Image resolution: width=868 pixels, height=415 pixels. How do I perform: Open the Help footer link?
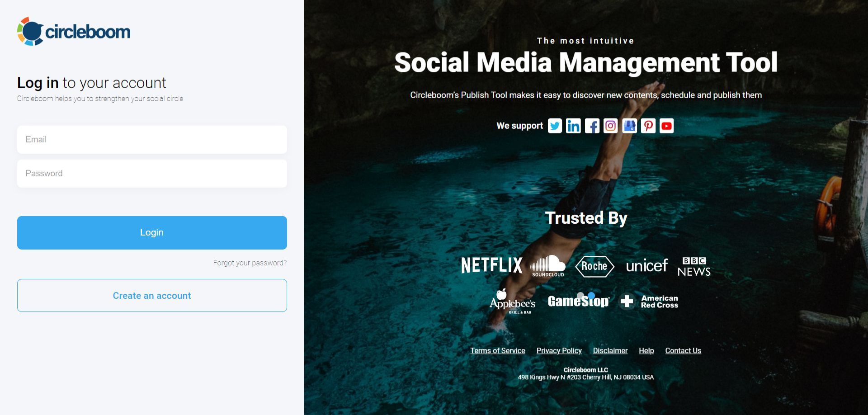(x=646, y=351)
